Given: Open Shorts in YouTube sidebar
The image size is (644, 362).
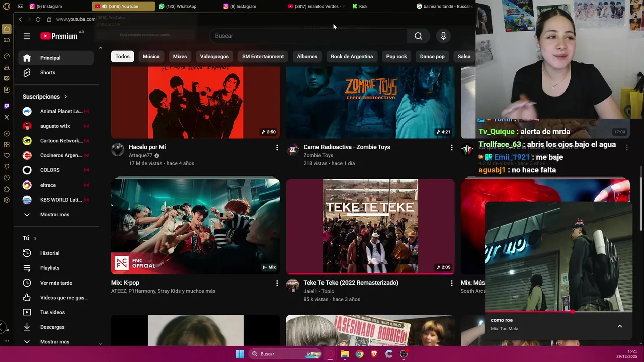Looking at the screenshot, I should click(x=56, y=73).
